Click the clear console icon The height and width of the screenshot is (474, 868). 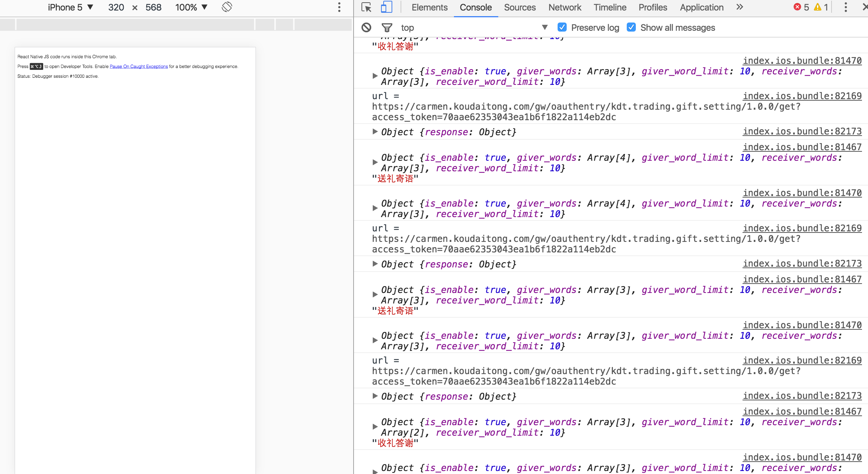point(366,27)
